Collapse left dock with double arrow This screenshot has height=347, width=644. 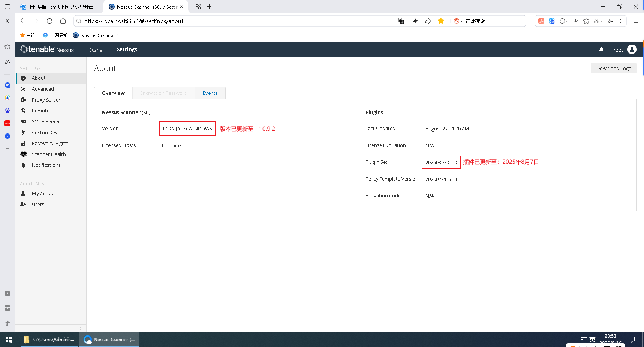click(x=7, y=21)
